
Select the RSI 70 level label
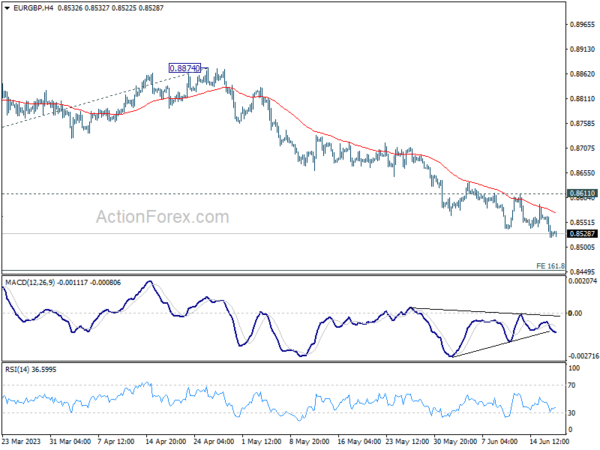click(x=572, y=385)
